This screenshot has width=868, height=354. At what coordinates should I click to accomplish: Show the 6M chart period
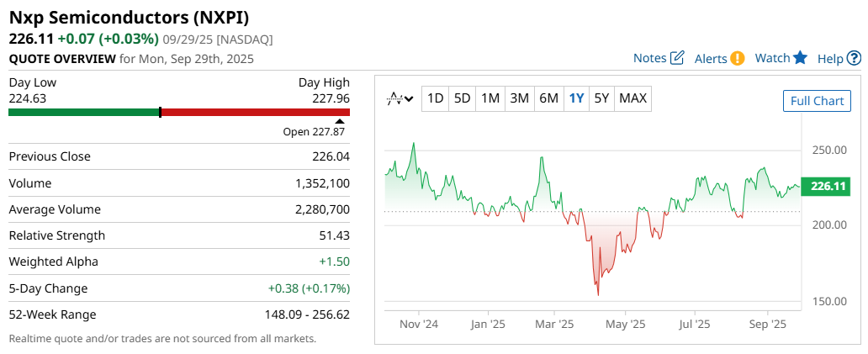(548, 98)
